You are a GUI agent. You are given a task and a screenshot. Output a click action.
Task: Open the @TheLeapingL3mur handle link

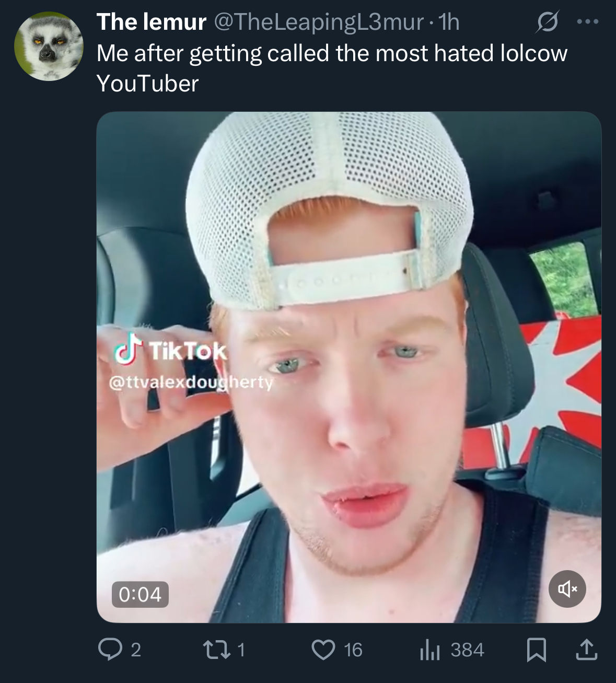coord(319,22)
